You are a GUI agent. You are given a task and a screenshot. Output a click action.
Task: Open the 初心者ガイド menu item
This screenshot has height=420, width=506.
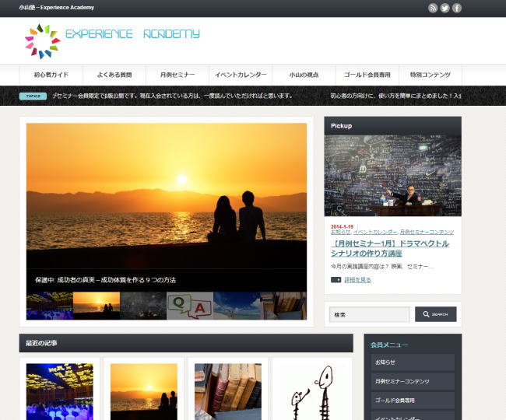click(x=51, y=75)
